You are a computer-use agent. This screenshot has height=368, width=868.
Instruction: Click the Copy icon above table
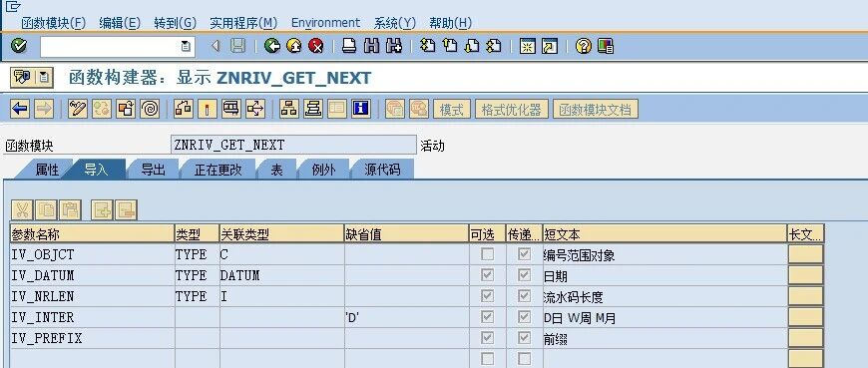pyautogui.click(x=47, y=210)
